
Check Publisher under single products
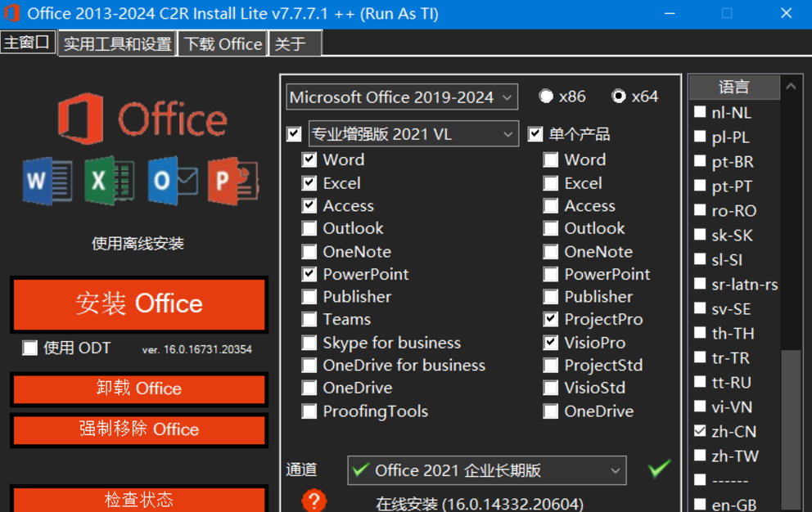click(x=551, y=297)
